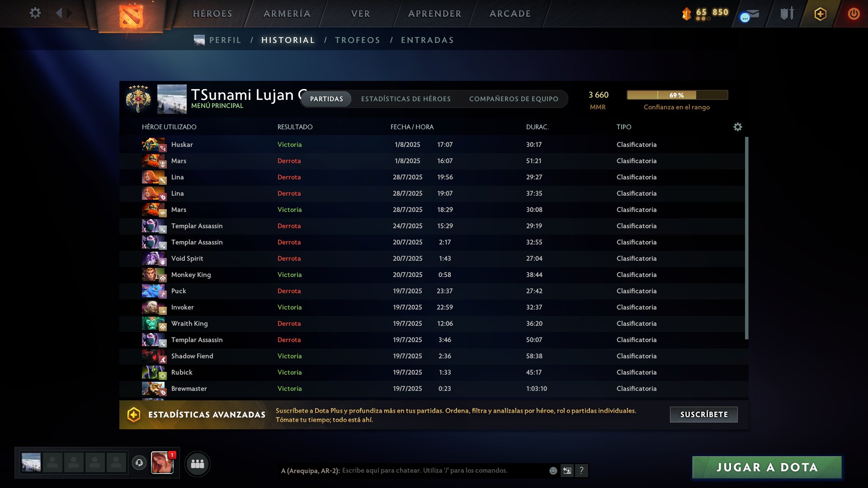Click the Shadow Fiend hero portrait
The width and height of the screenshot is (868, 488).
tap(154, 356)
